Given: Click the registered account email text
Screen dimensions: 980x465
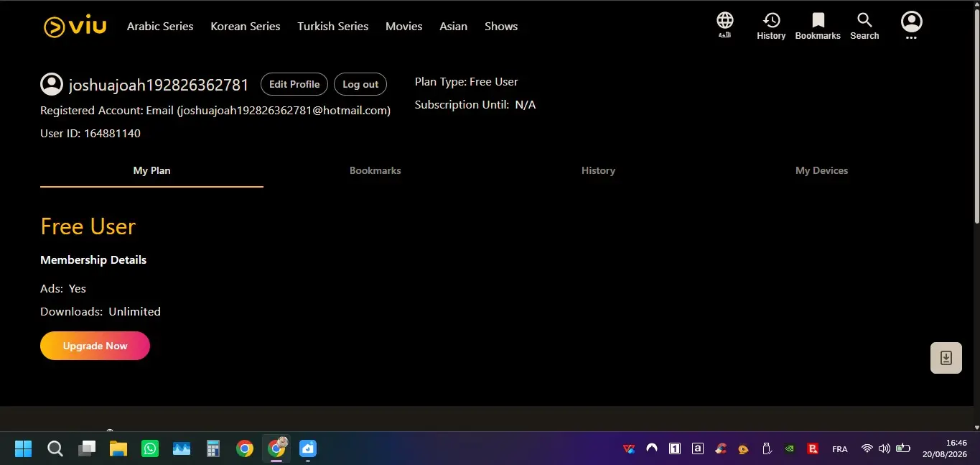Looking at the screenshot, I should (x=215, y=111).
